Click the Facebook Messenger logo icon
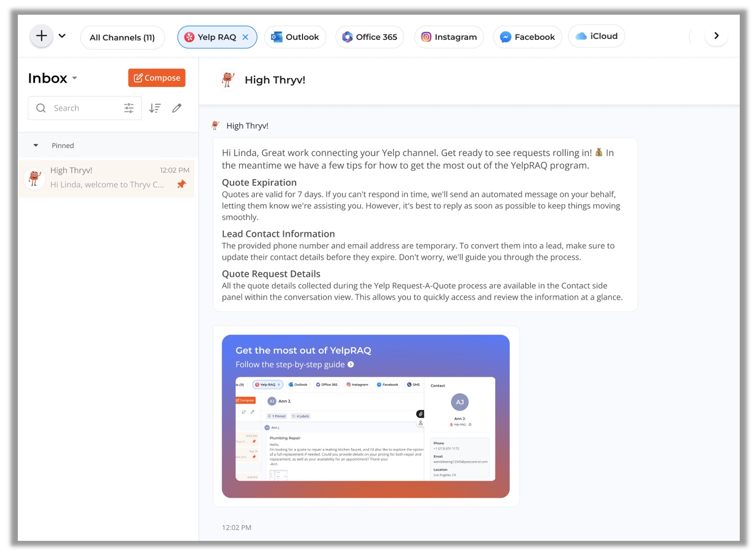756x555 pixels. (x=505, y=37)
